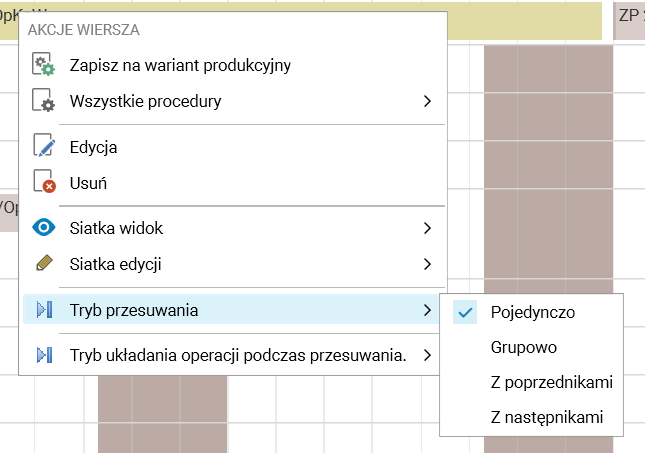This screenshot has width=645, height=453.
Task: Expand the Siatka widok submenu arrow
Action: pos(427,228)
